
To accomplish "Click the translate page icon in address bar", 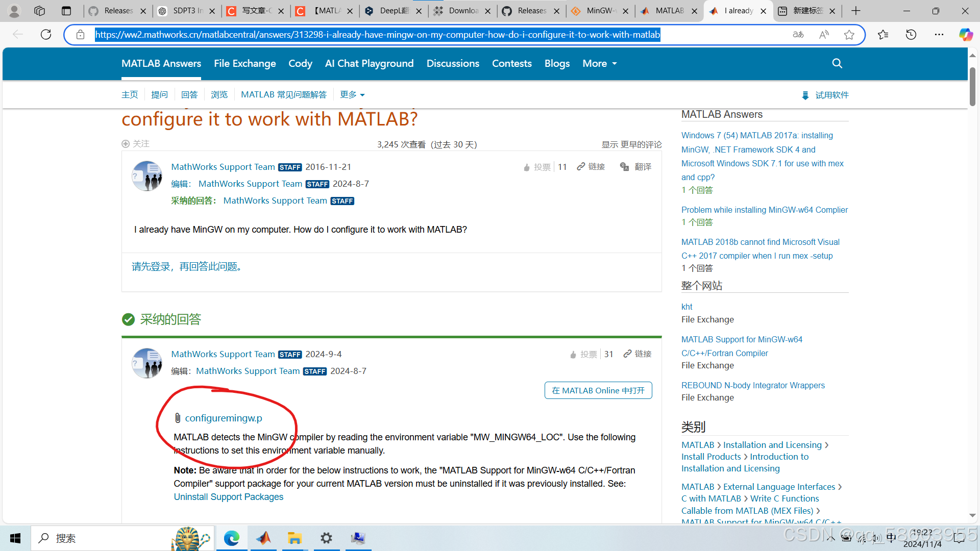I will click(x=798, y=35).
